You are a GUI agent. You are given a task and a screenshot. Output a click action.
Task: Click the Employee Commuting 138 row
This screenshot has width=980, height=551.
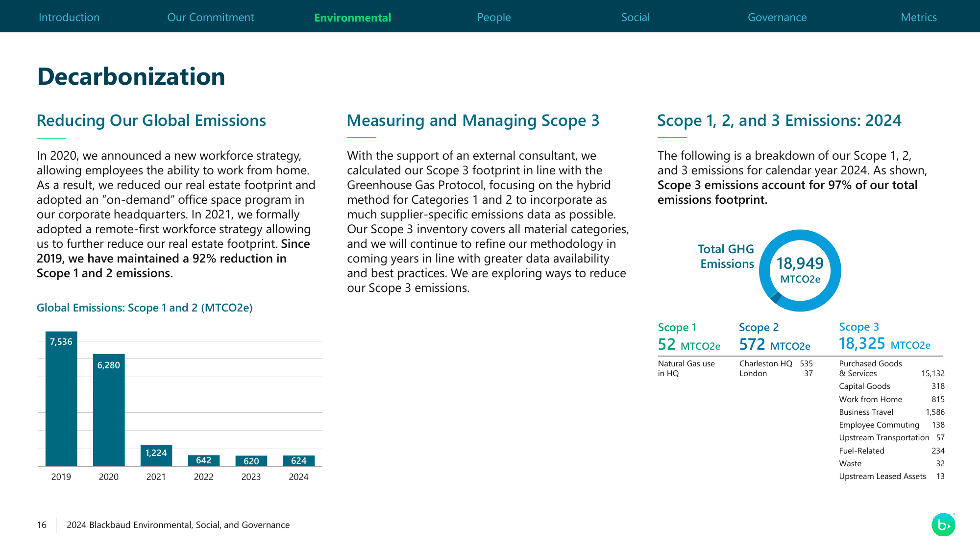coord(892,425)
